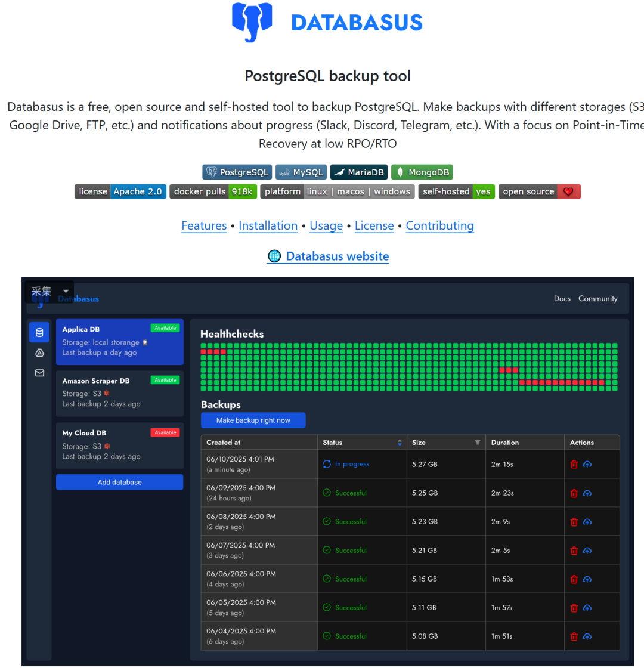Click the open source heart badge
The width and height of the screenshot is (644, 668).
(540, 191)
